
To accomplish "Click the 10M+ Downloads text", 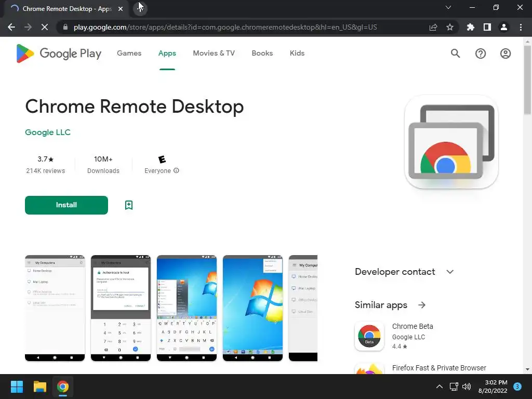I will pyautogui.click(x=103, y=165).
